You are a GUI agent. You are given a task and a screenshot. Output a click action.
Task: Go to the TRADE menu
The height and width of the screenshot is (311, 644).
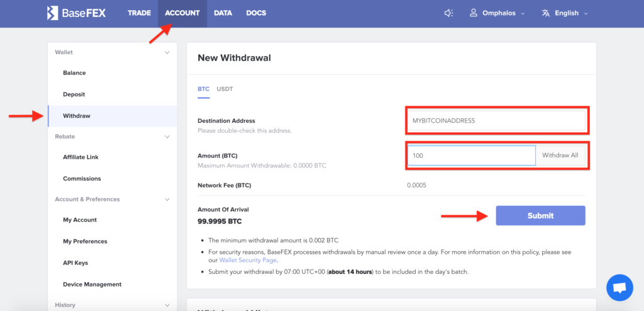(139, 13)
